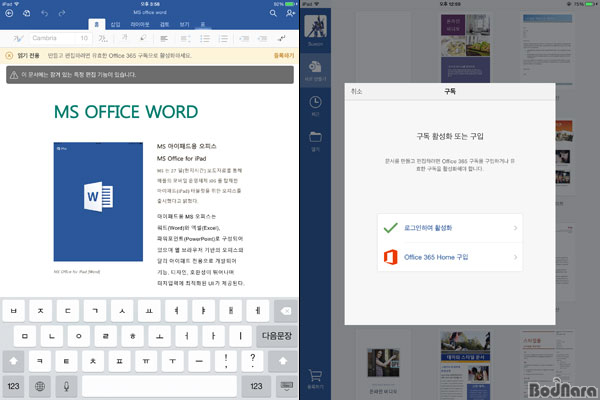
Task: Tap the right shift key
Action: point(283,361)
